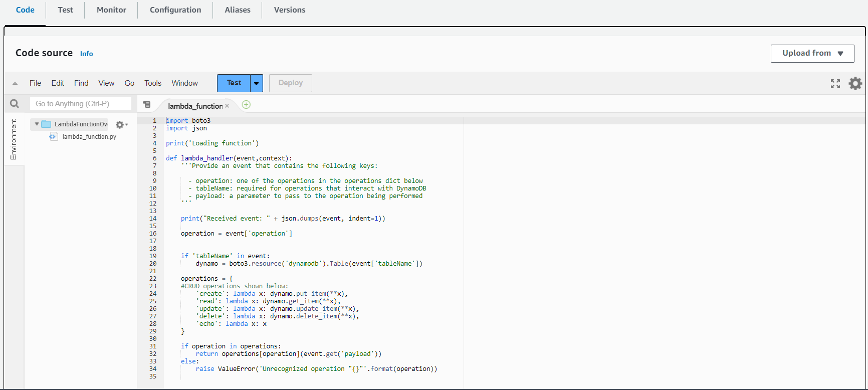
Task: Click line number 35 in the gutter
Action: pos(153,376)
